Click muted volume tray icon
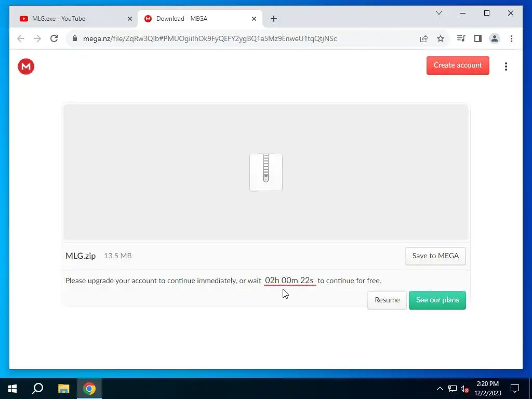The width and height of the screenshot is (532, 399). point(464,389)
